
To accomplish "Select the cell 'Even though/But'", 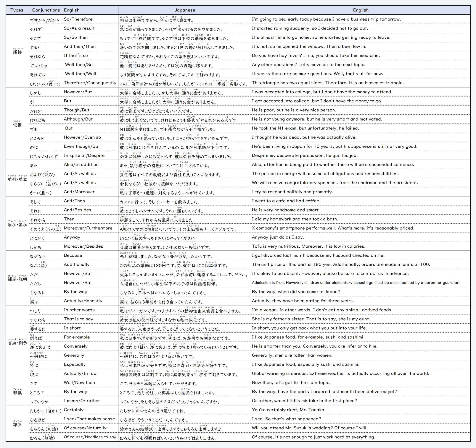I will click(91, 146).
